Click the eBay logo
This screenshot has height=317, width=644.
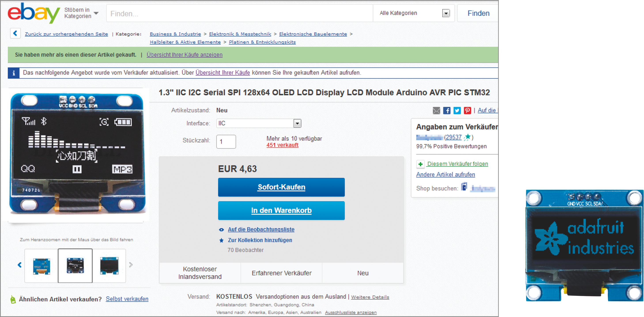[34, 13]
